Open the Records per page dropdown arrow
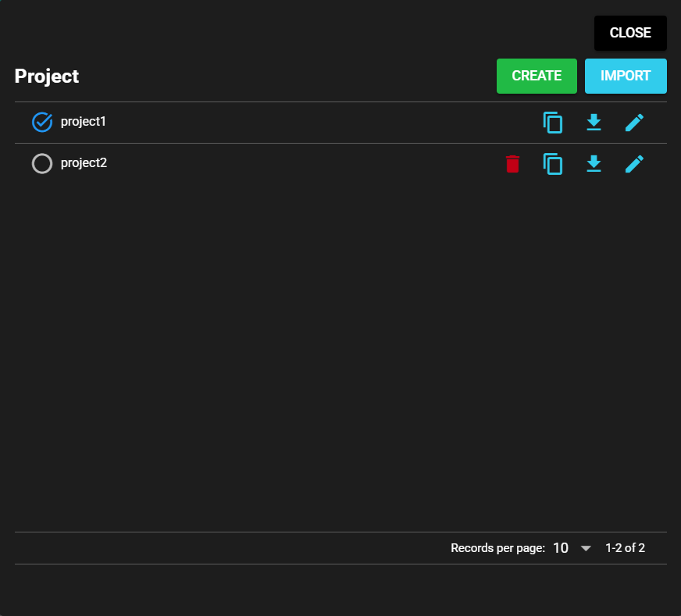Viewport: 681px width, 616px height. (586, 548)
